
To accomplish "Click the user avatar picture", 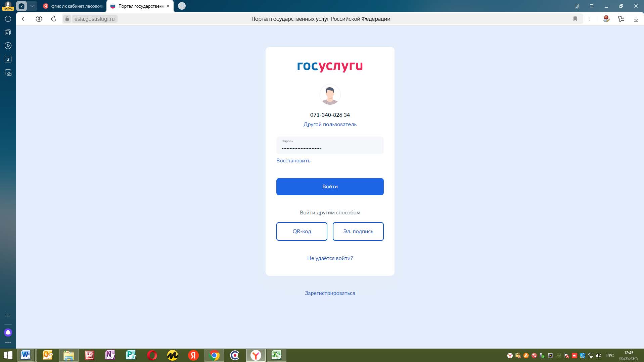I will 330,95.
